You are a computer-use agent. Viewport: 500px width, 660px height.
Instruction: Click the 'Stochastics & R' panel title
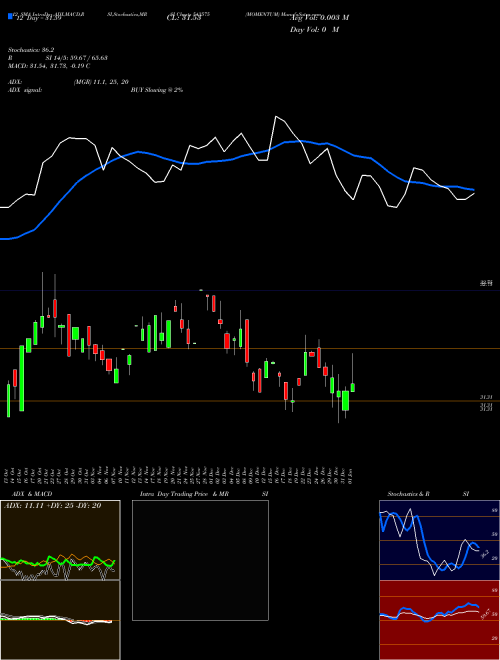(x=409, y=494)
